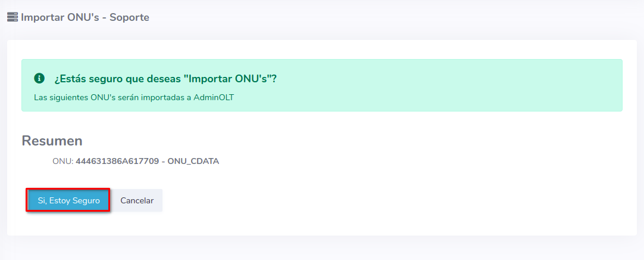Click the server icon beside the page title
The width and height of the screenshot is (644, 260).
coord(12,17)
